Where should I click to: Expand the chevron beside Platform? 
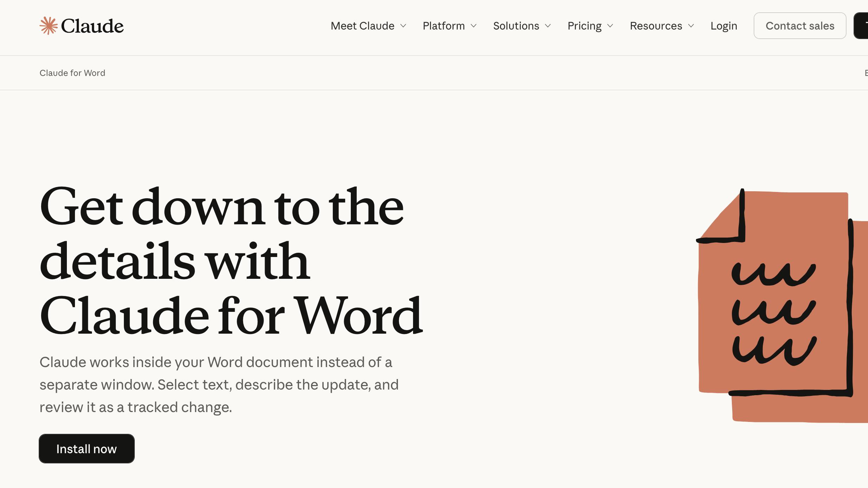474,26
